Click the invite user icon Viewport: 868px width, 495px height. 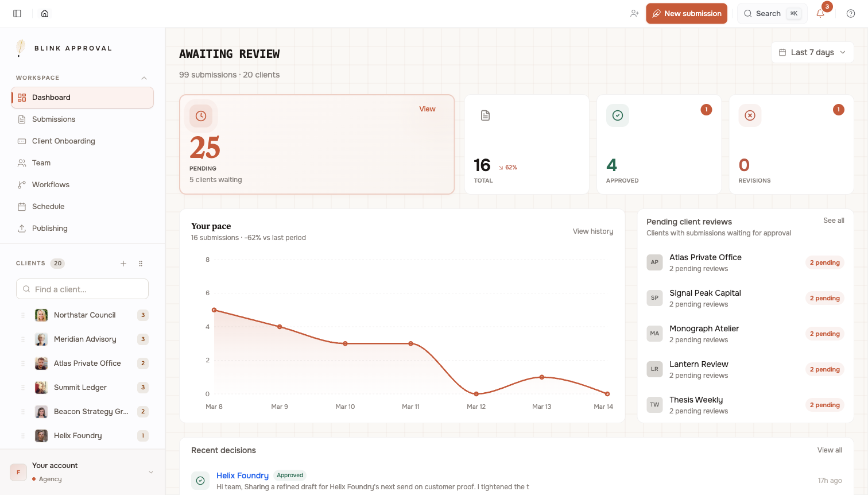(634, 13)
